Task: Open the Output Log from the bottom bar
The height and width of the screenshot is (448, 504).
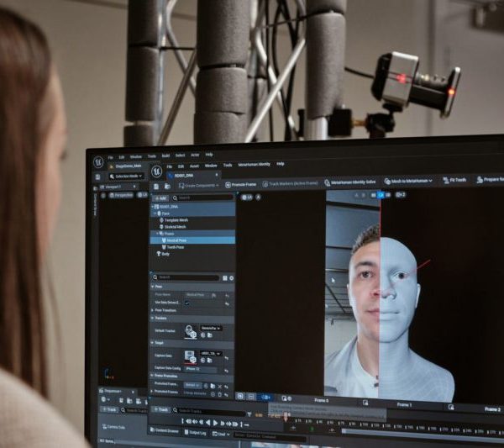Action: (x=196, y=433)
